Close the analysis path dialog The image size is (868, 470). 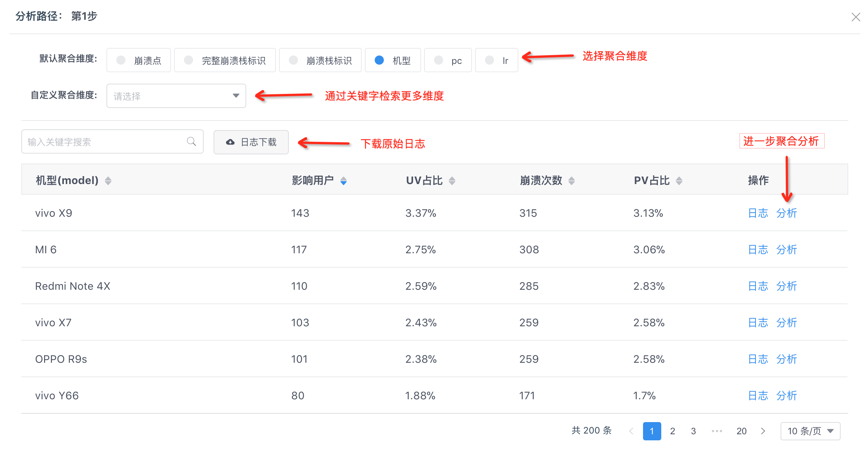click(x=855, y=17)
